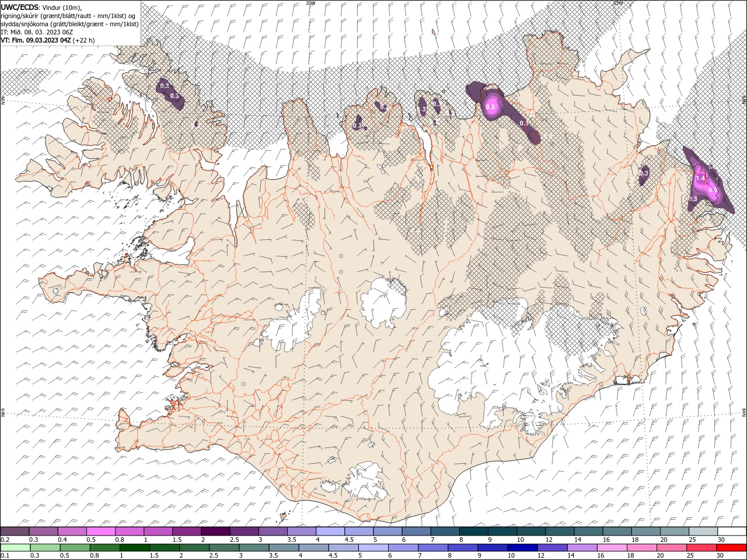Select the pink 0.5 swatch in the upper legend row
Image resolution: width=747 pixels, height=560 pixels.
(x=101, y=531)
